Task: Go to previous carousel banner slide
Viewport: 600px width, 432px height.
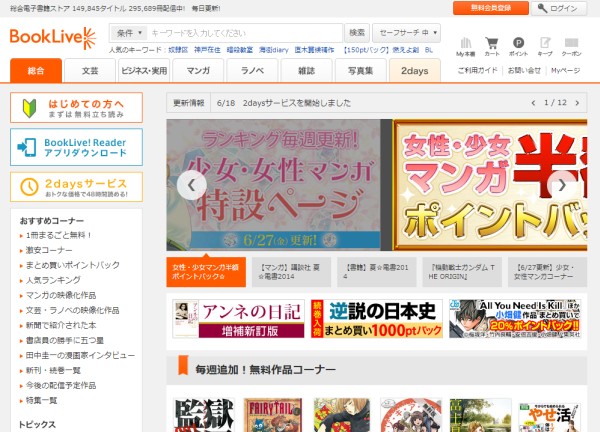Action: [191, 184]
